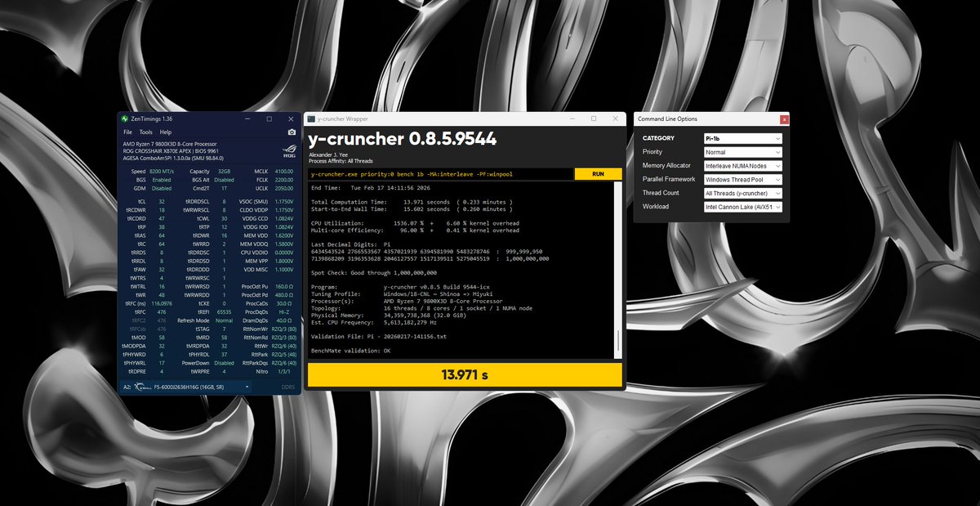Image resolution: width=980 pixels, height=506 pixels.
Task: Click the VSOC (SMU) value 1.1750V
Action: 283,200
